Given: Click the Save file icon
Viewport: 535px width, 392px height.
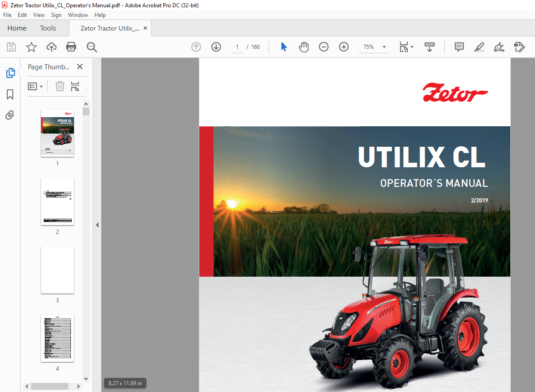Looking at the screenshot, I should pyautogui.click(x=11, y=47).
